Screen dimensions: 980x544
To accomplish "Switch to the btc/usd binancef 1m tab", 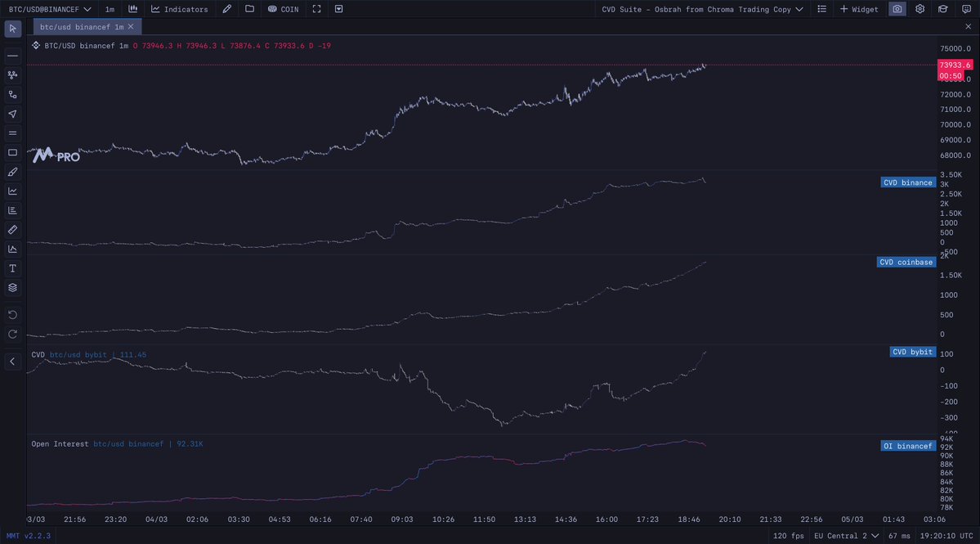I will coord(82,26).
